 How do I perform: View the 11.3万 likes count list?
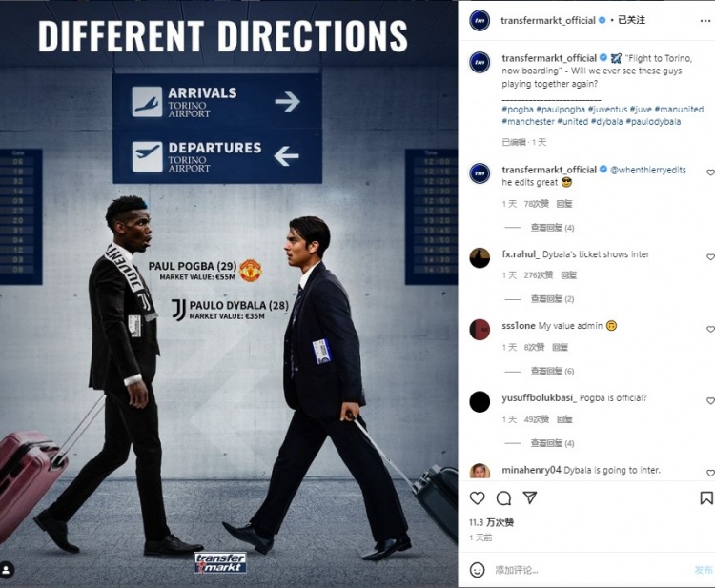pos(491,522)
